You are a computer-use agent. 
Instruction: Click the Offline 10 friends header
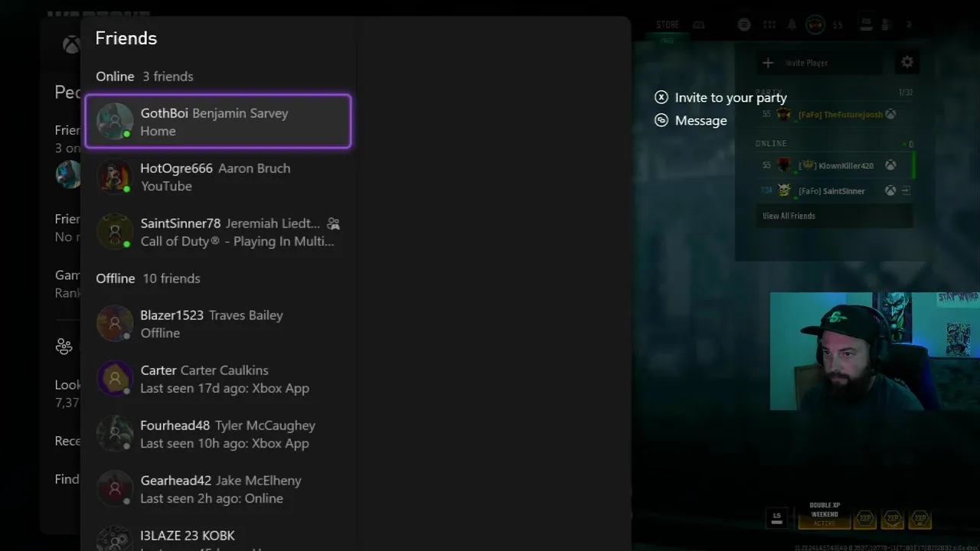click(x=148, y=279)
